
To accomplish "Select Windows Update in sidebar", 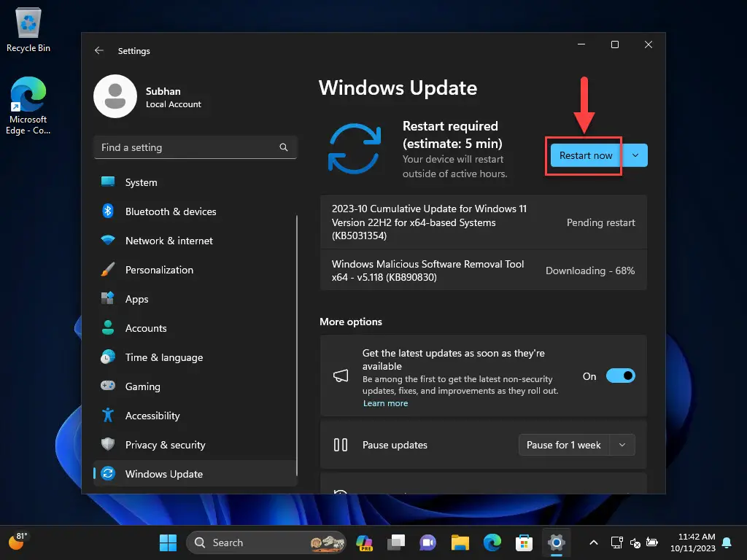I will click(196, 474).
